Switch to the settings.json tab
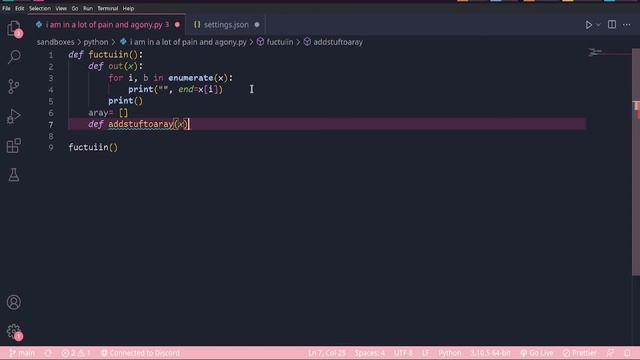640x360 pixels. point(226,25)
